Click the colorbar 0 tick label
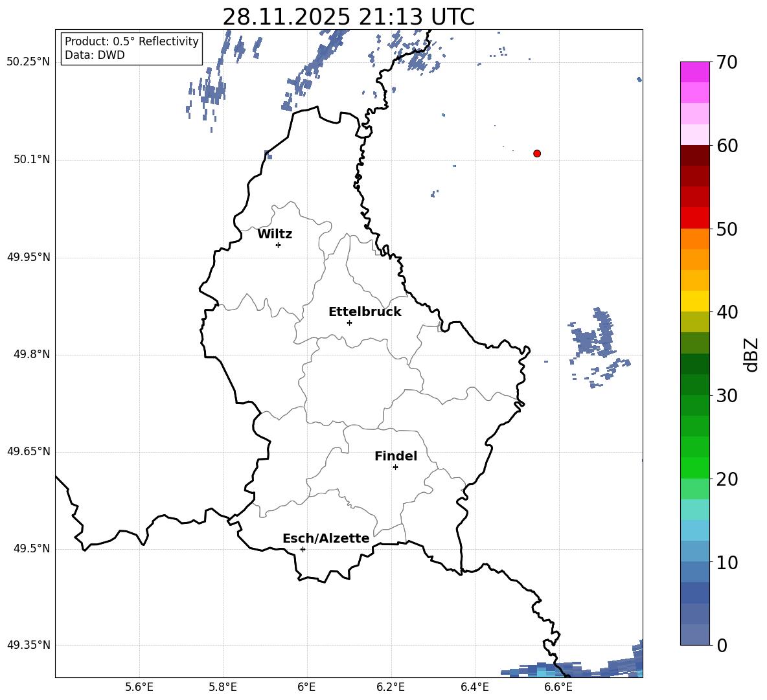Viewport: 767px width, 700px height. pyautogui.click(x=722, y=645)
